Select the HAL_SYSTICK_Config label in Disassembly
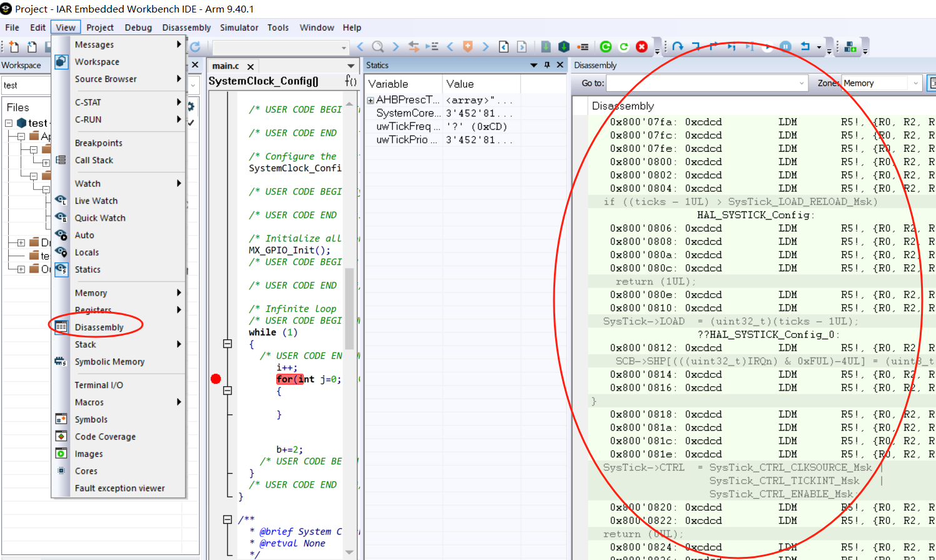This screenshot has height=560, width=936. 756,215
